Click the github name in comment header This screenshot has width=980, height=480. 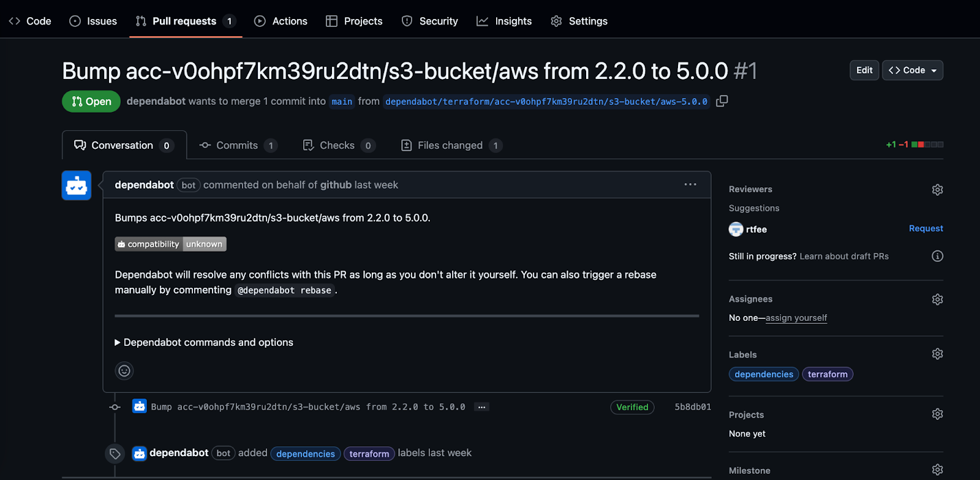click(336, 185)
